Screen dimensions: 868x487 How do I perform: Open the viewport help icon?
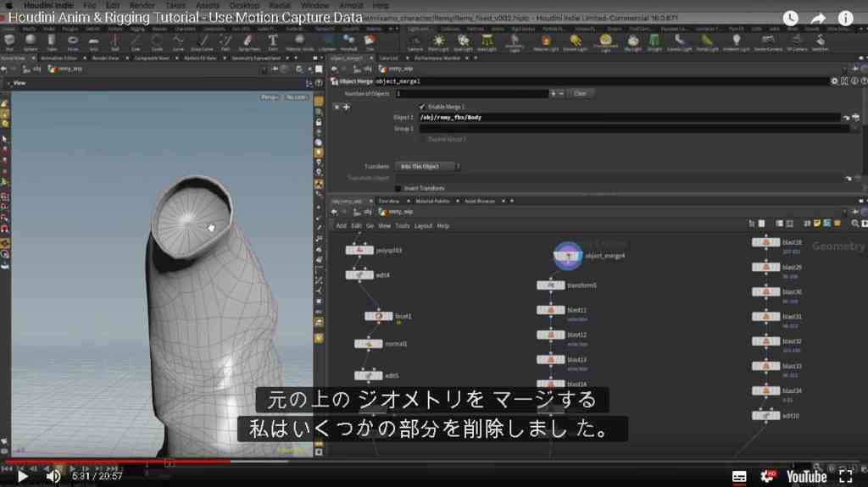point(319,83)
